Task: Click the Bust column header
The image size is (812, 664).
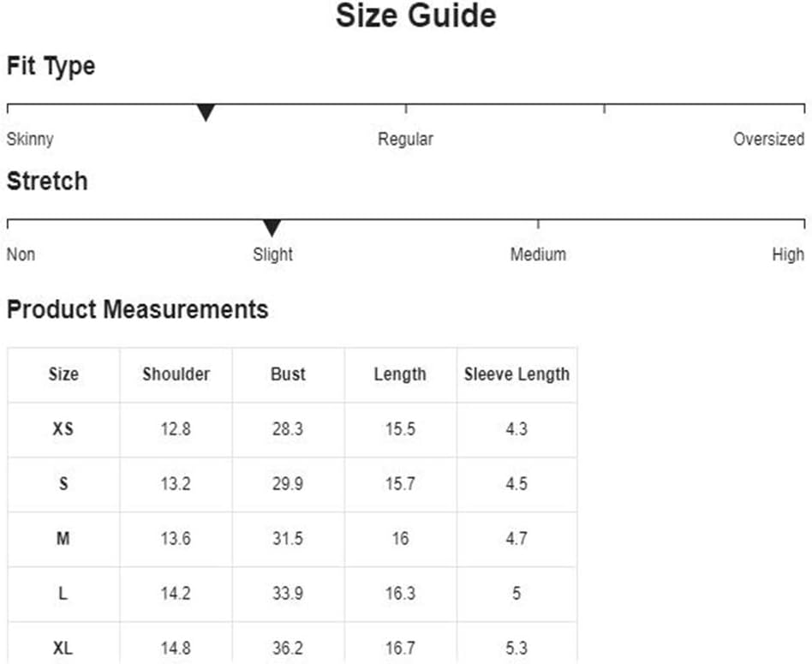Action: pos(288,374)
